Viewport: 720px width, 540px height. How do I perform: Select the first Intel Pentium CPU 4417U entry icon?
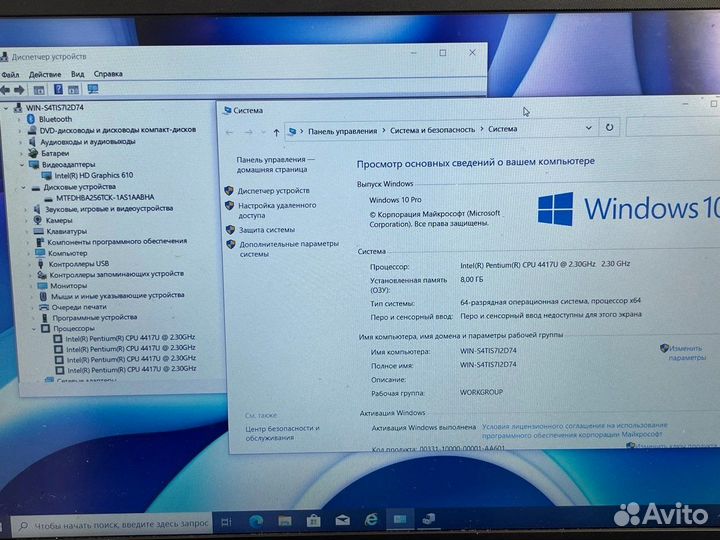pyautogui.click(x=58, y=339)
